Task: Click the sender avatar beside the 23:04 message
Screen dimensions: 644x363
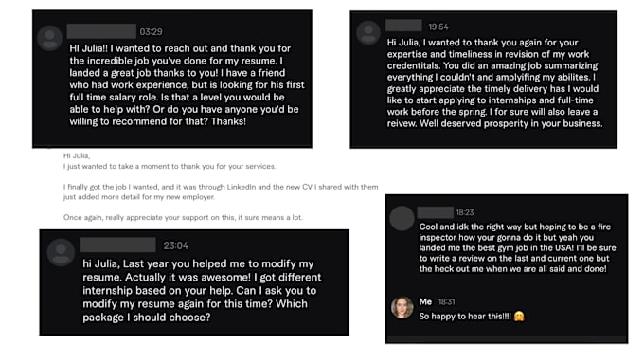Action: coord(61,252)
